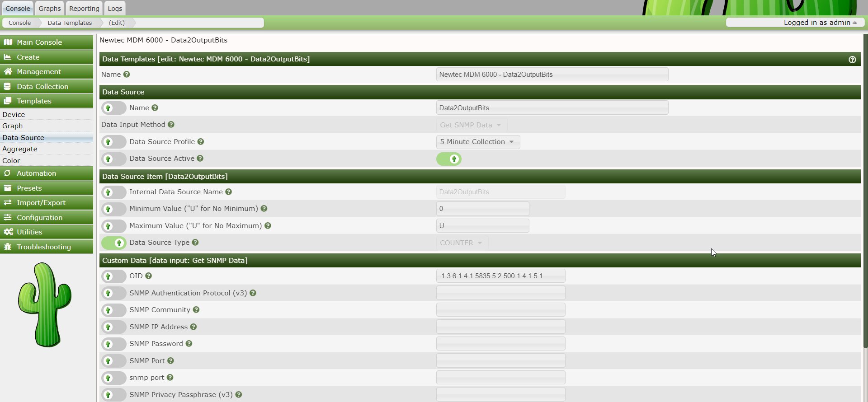Switch to the Console tab
The image size is (868, 402).
18,9
